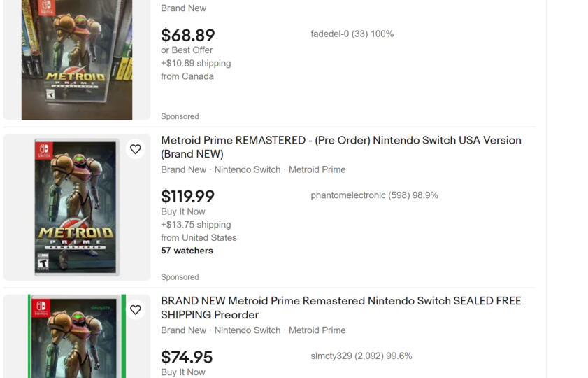Click Sponsored label under the $119.99 listing

[180, 277]
